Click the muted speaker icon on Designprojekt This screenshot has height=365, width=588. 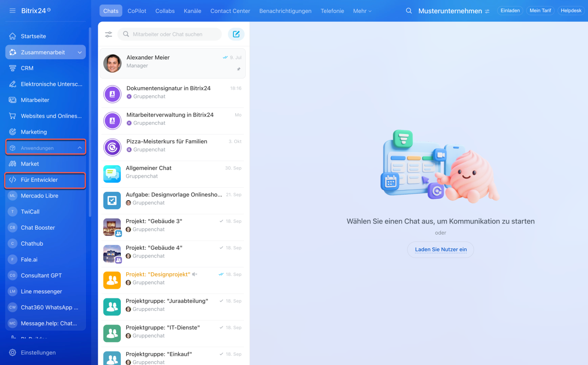[x=194, y=274]
